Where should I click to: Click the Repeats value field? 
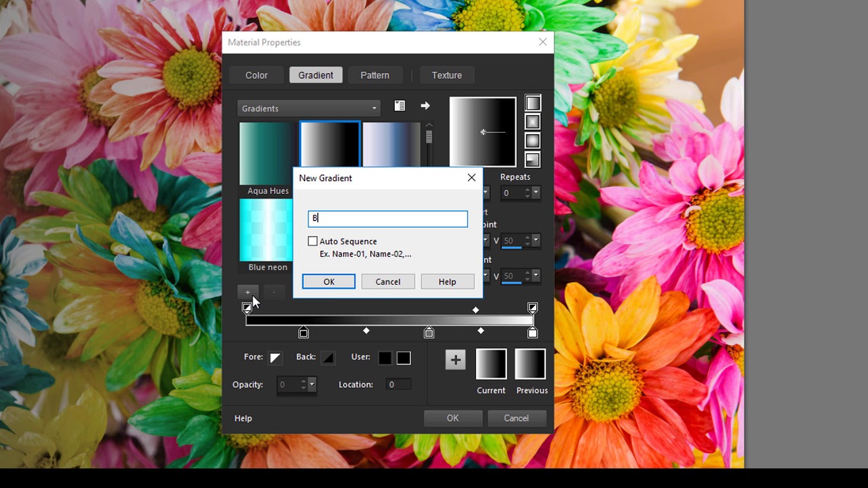(x=511, y=193)
